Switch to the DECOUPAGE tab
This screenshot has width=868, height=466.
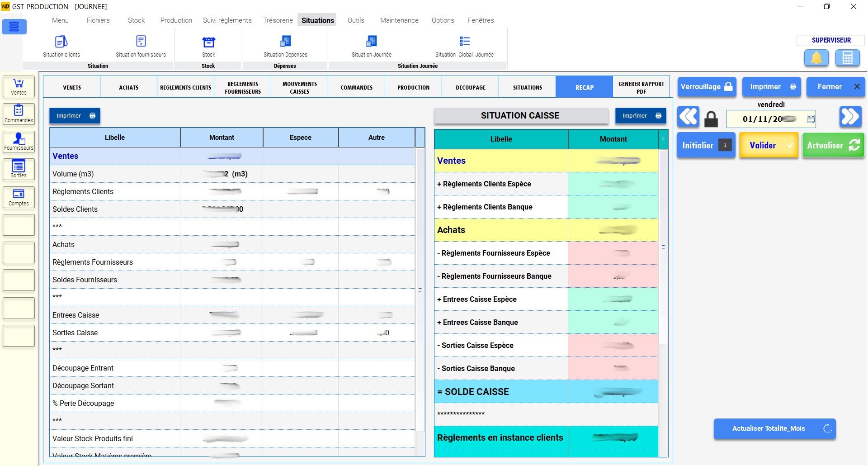(x=470, y=87)
